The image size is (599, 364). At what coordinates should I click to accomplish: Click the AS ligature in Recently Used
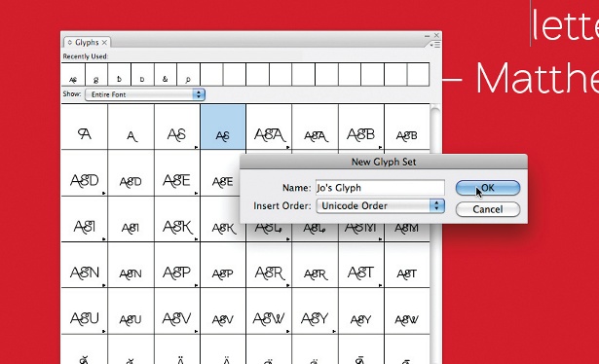pyautogui.click(x=73, y=75)
